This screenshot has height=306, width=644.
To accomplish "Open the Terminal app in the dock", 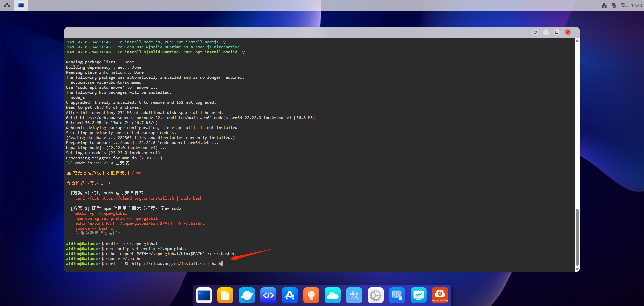I will point(204,295).
